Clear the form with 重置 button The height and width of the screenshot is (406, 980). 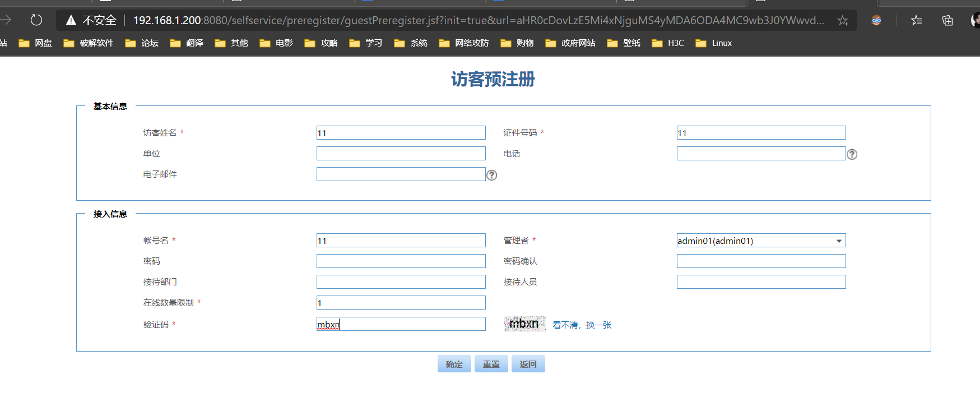(491, 364)
